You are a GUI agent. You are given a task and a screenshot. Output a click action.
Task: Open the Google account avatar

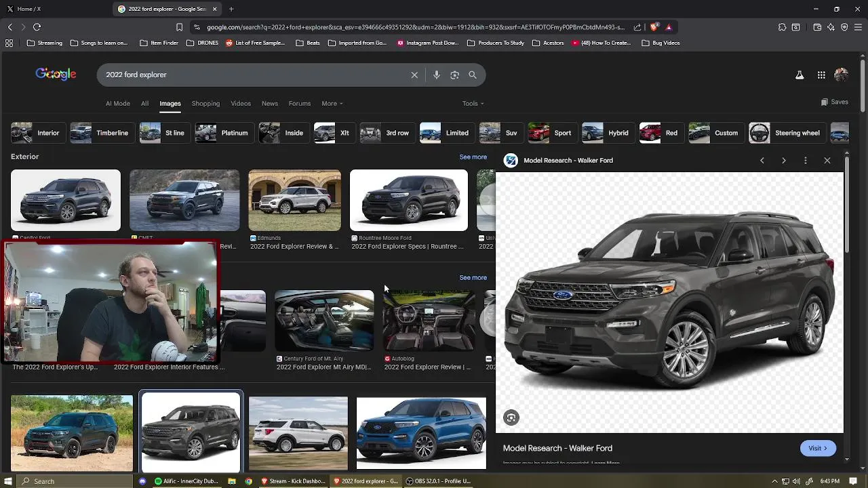coord(841,75)
